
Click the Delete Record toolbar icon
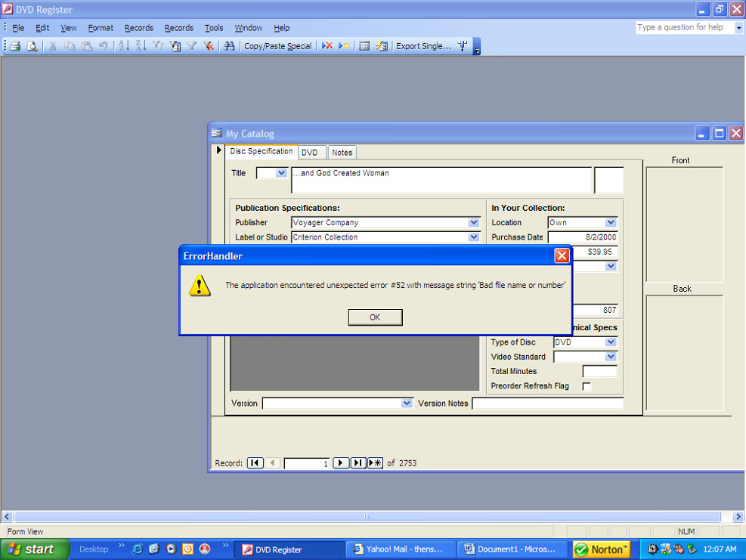327,46
